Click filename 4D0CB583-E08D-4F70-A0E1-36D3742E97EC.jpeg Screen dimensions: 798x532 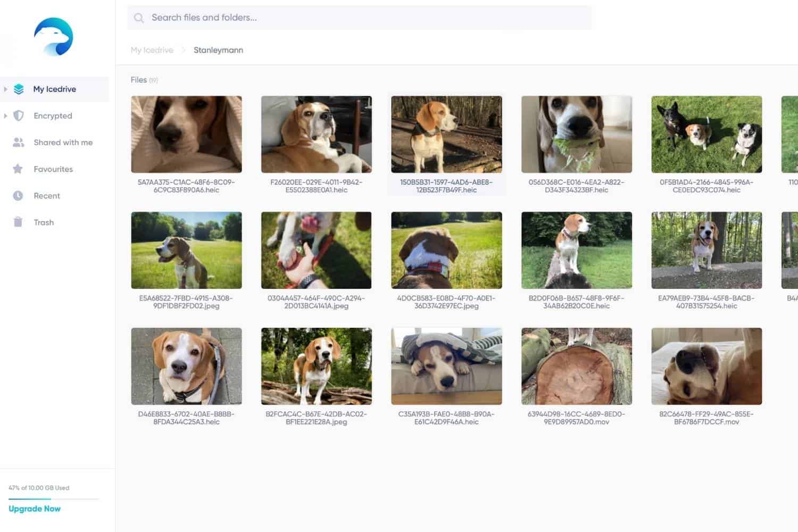coord(446,302)
